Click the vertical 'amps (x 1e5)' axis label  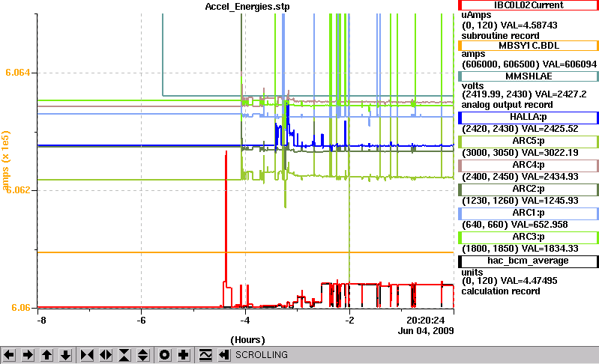6,160
